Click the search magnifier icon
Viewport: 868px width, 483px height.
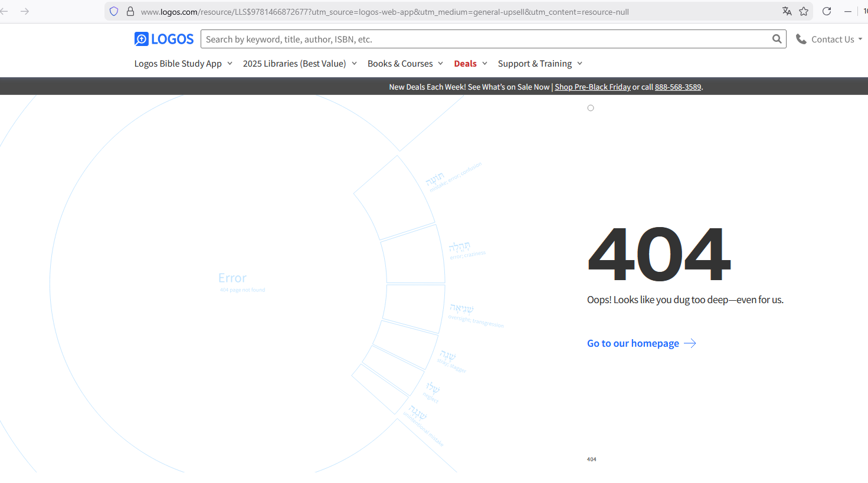tap(777, 39)
